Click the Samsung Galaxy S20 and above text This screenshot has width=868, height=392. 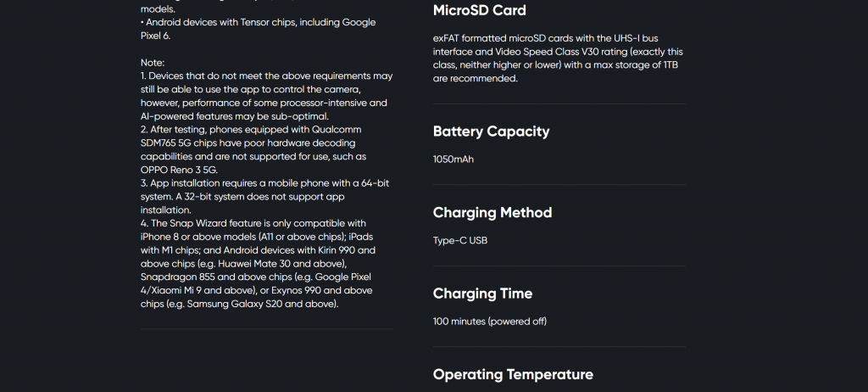(261, 304)
